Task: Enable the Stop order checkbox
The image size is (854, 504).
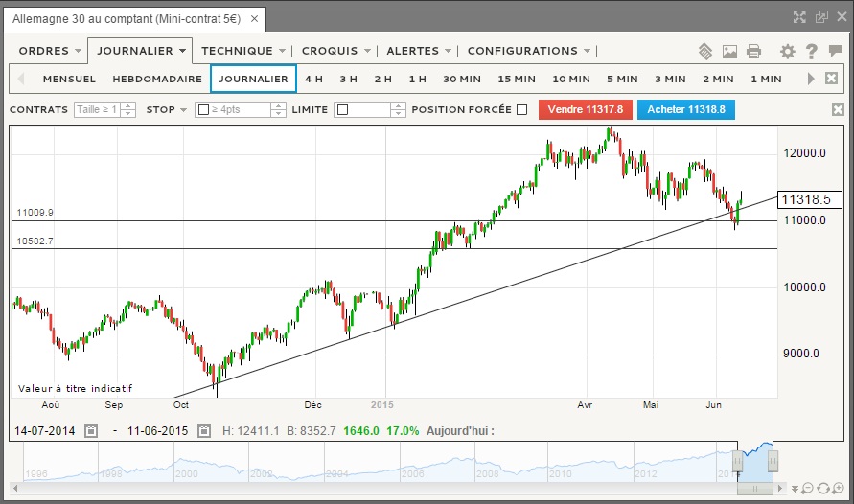Action: pyautogui.click(x=203, y=110)
